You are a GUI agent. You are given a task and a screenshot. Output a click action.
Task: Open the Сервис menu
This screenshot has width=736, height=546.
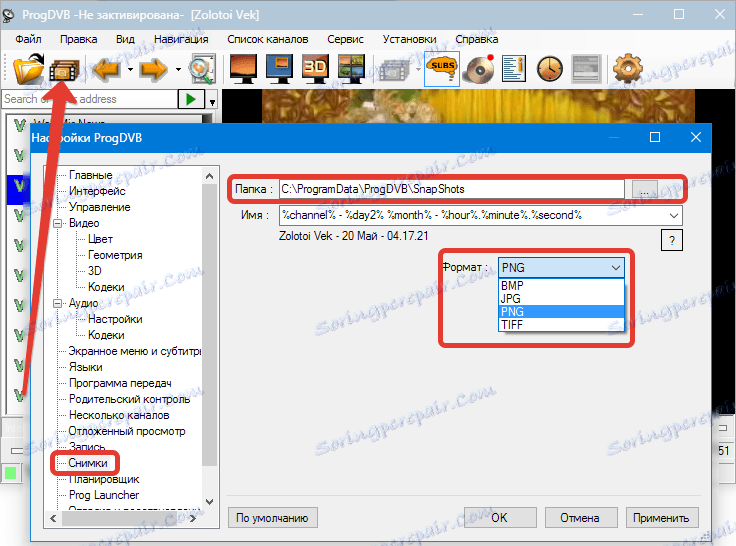345,39
